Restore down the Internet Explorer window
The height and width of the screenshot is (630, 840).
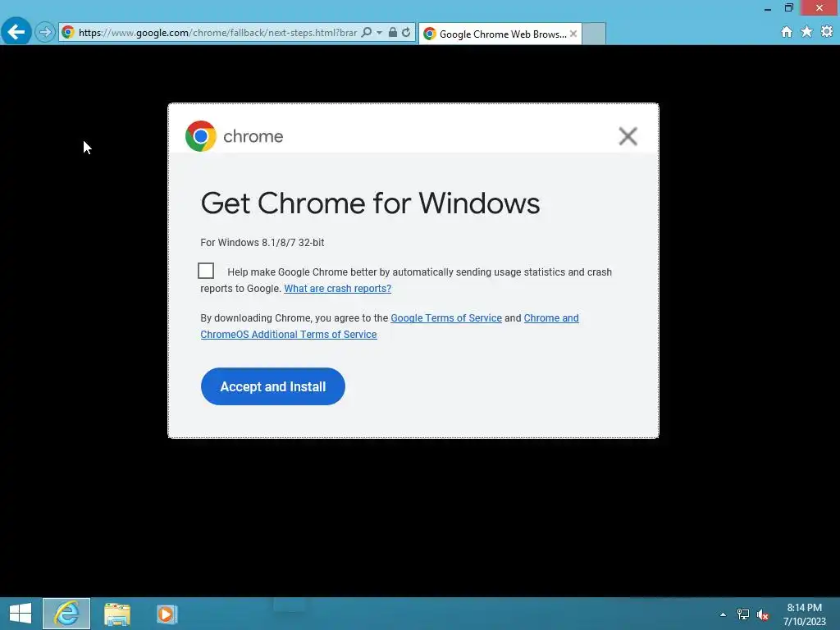[788, 7]
